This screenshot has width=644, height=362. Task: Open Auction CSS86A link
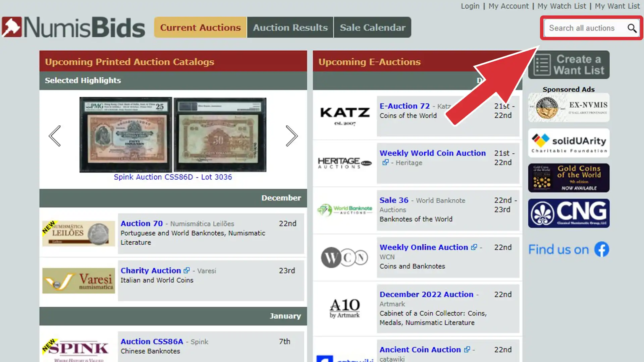pos(152,341)
